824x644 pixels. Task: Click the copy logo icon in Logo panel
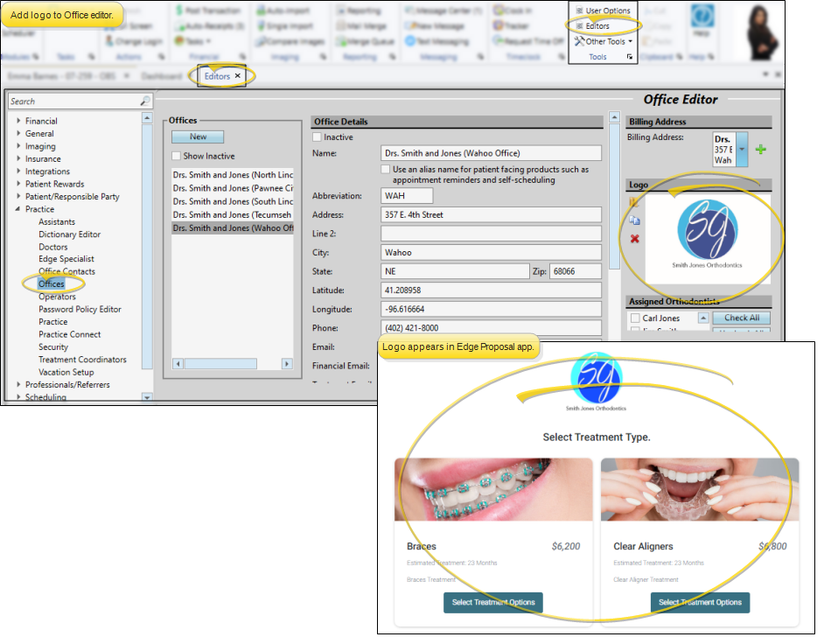point(635,220)
